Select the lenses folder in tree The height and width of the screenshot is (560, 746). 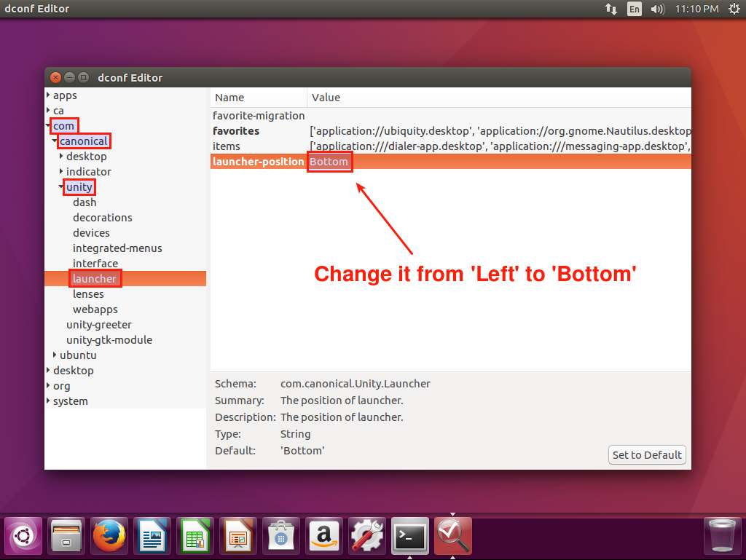point(88,293)
